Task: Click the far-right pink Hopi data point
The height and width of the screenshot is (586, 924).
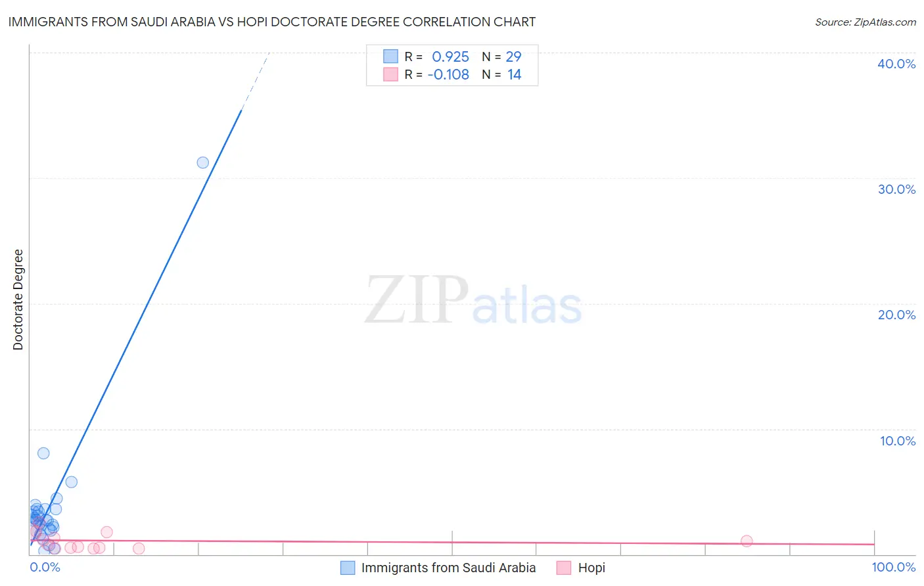Action: 747,541
